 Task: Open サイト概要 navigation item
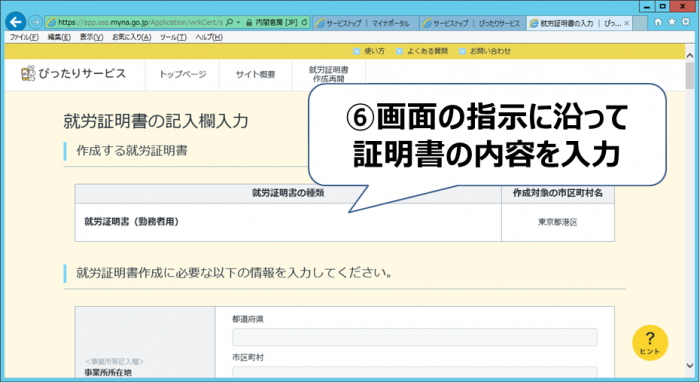(x=256, y=75)
